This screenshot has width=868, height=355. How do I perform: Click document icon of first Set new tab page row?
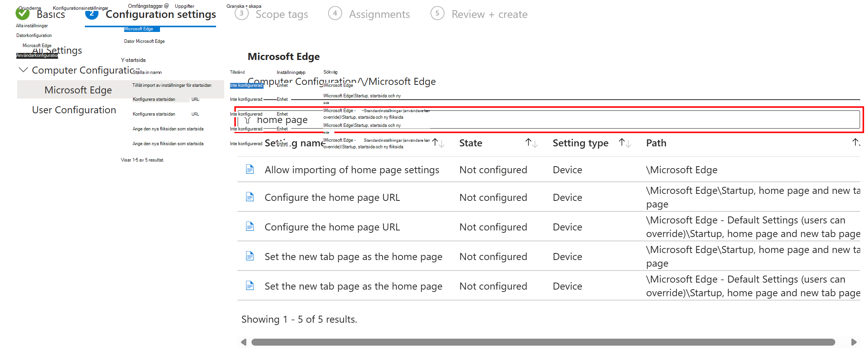click(x=250, y=256)
